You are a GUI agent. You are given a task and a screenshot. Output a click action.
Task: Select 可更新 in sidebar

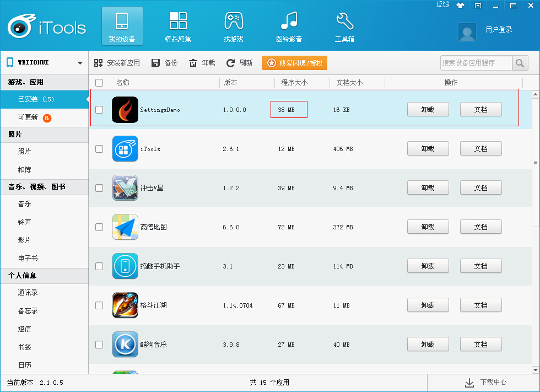pos(45,117)
